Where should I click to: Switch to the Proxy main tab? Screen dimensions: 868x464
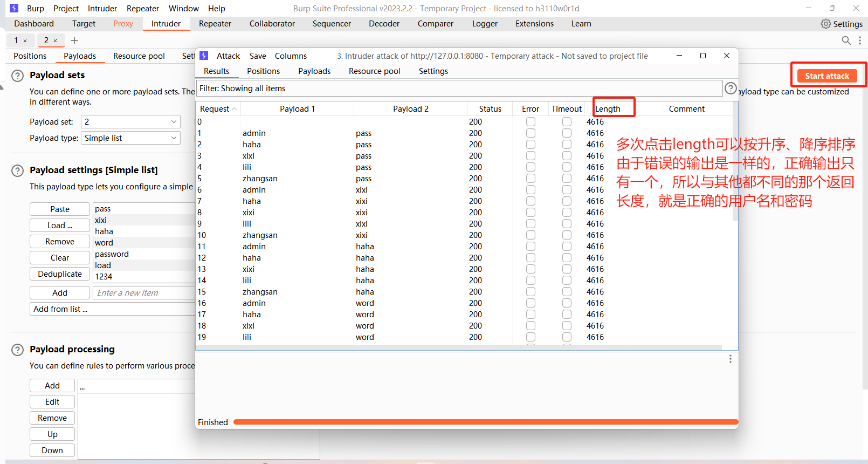pos(123,24)
